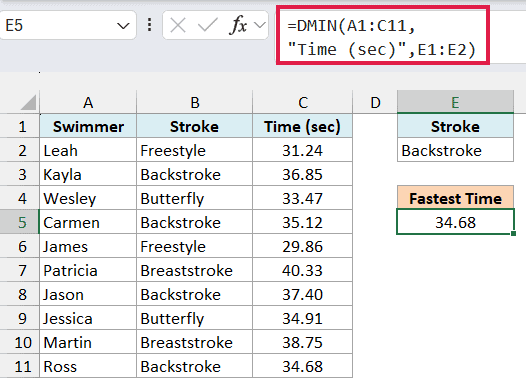Screen dimensions: 526x378
Task: Expand the function list arrow beside fx
Action: 260,25
